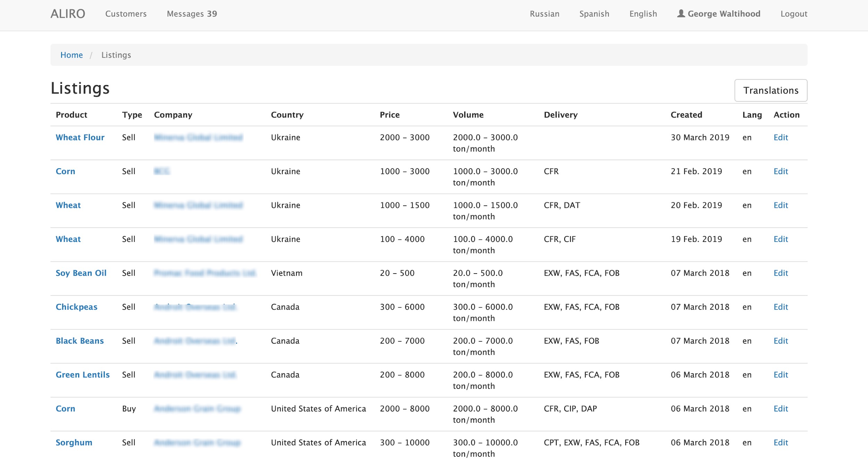868x464 pixels.
Task: Switch language to English
Action: pyautogui.click(x=643, y=14)
